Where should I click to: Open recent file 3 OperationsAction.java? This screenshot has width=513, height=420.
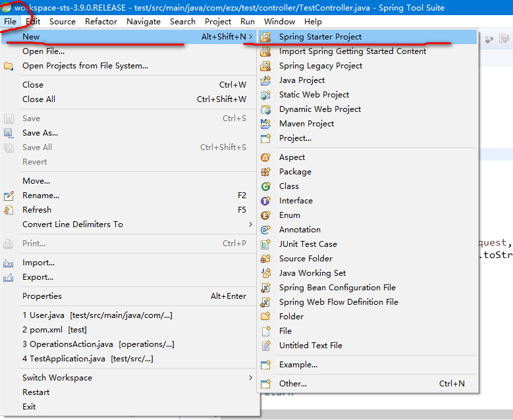point(128,344)
